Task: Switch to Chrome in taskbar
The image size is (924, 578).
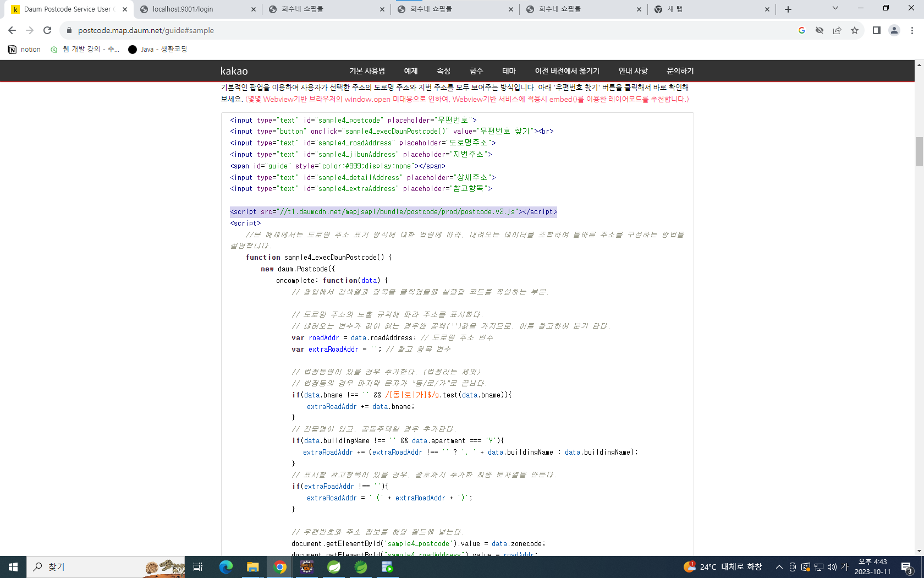Action: 280,567
